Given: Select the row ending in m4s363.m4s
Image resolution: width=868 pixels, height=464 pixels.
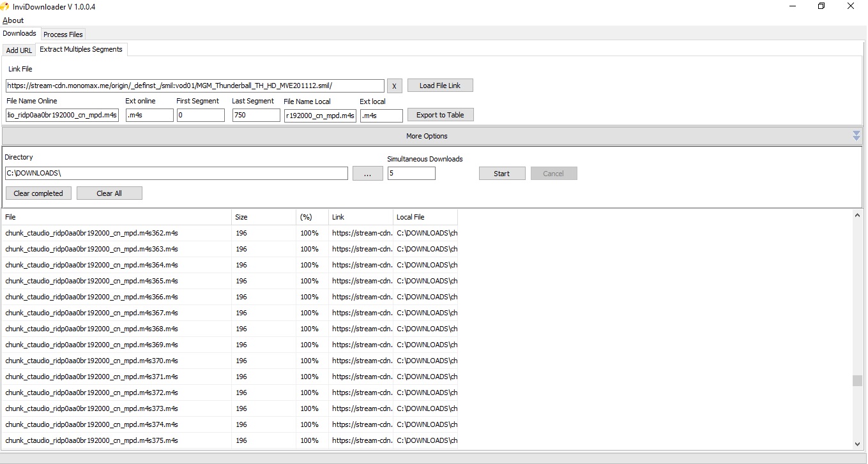Looking at the screenshot, I should click(230, 249).
